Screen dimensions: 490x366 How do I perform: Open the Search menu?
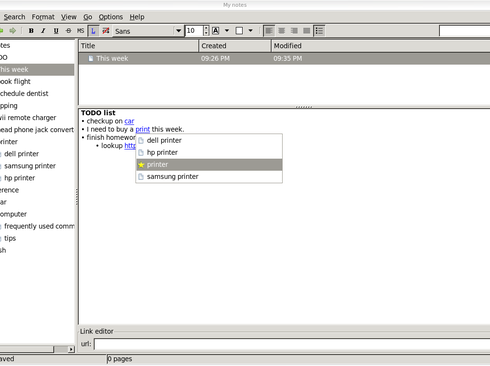(x=14, y=17)
